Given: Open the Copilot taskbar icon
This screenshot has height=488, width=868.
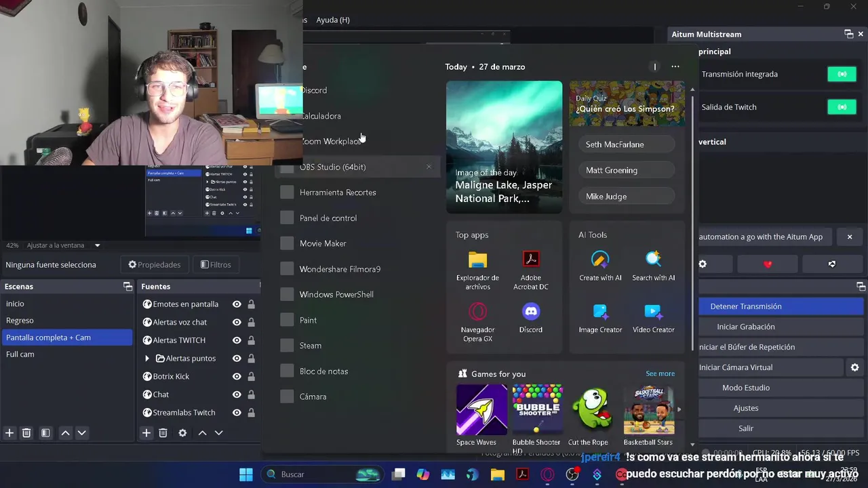Looking at the screenshot, I should [x=423, y=474].
